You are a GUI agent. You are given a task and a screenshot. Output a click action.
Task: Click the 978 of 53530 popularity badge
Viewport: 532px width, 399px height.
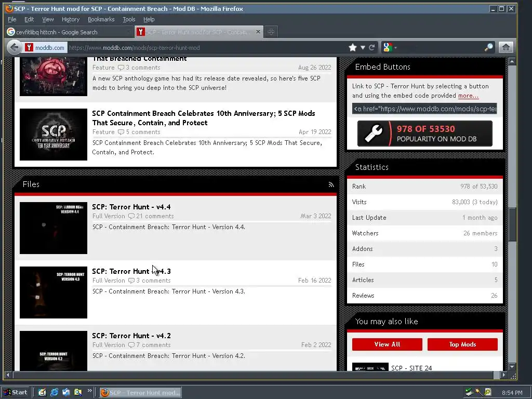(x=425, y=134)
